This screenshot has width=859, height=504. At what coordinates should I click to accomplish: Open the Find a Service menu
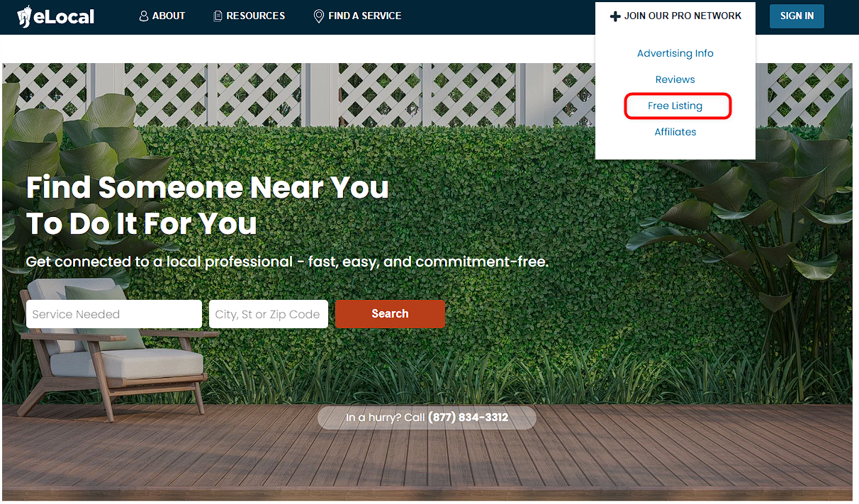point(358,16)
